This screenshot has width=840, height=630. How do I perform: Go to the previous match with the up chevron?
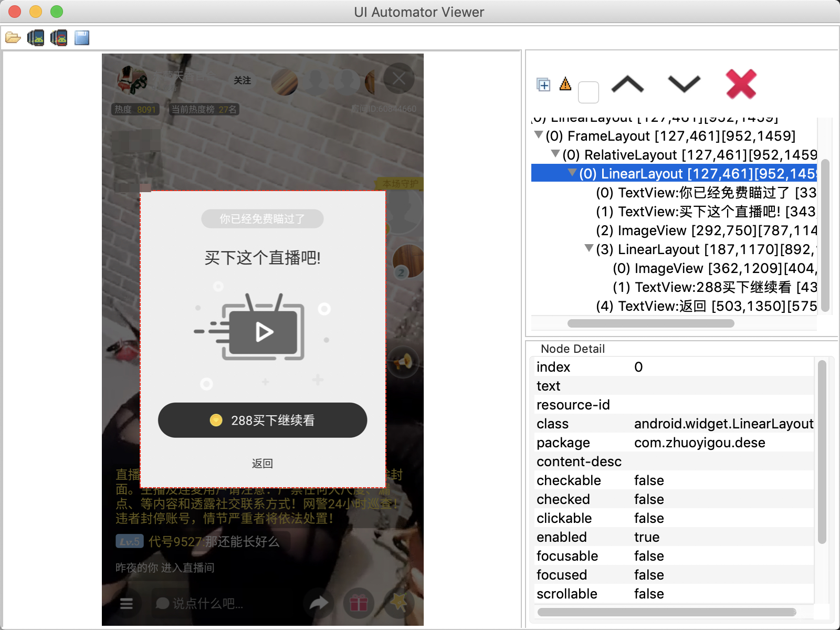click(x=628, y=84)
